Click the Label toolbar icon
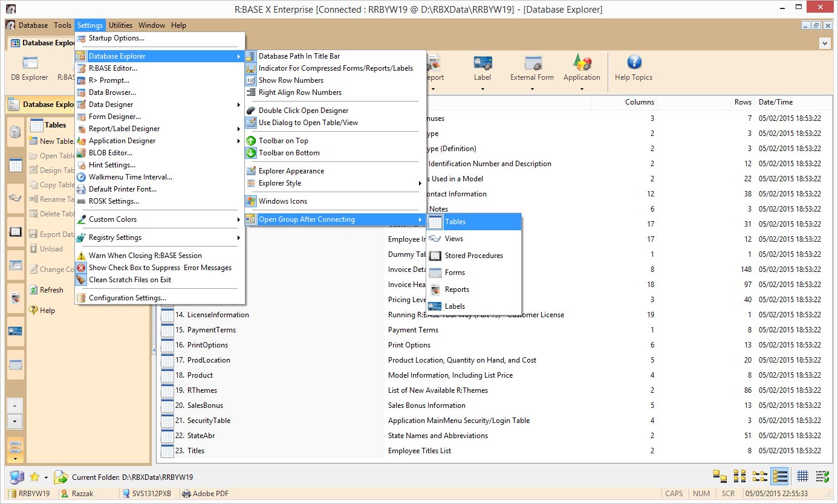This screenshot has width=838, height=504. [x=482, y=63]
